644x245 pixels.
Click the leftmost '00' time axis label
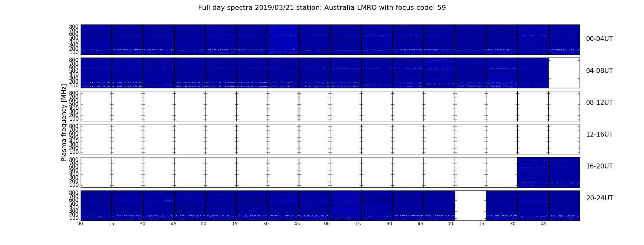[x=80, y=224]
